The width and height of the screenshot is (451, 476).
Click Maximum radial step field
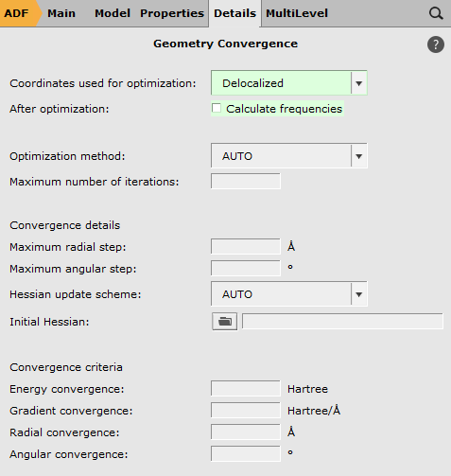(x=246, y=246)
